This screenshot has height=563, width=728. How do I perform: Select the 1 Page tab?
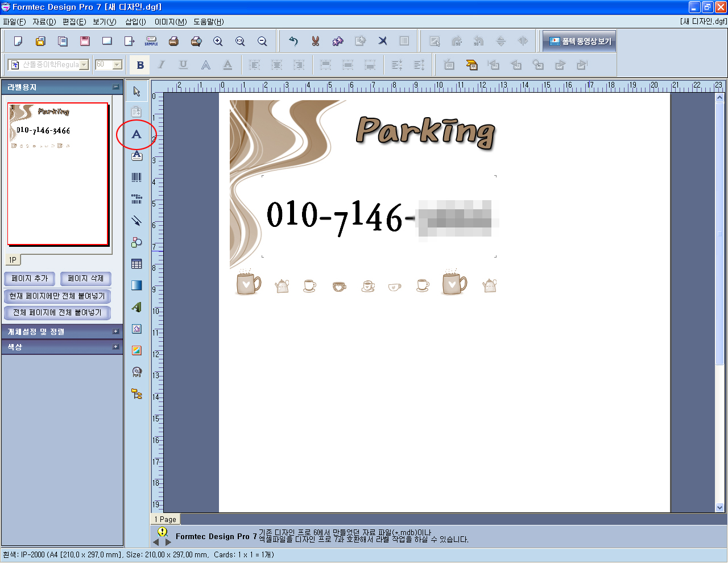click(166, 519)
